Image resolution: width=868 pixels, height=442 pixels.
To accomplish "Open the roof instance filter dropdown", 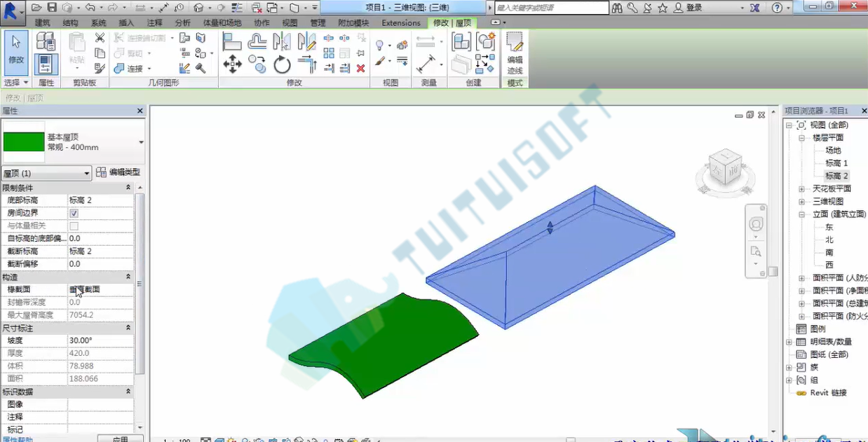I will click(x=46, y=173).
